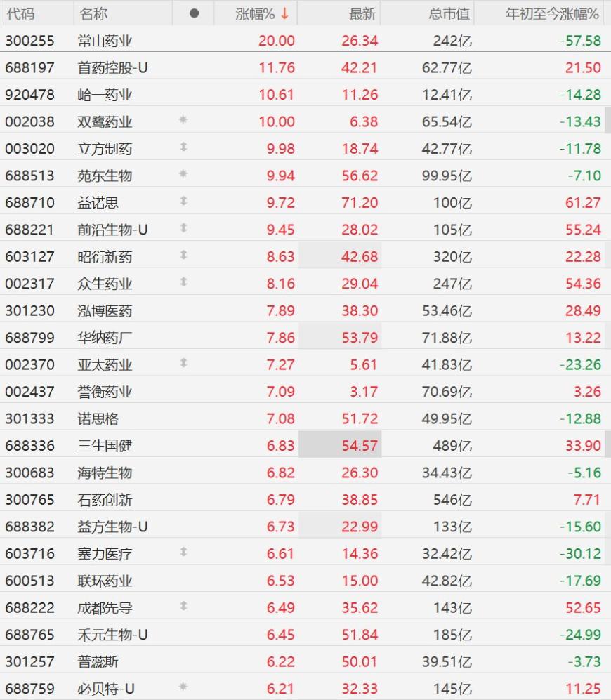The width and height of the screenshot is (611, 700).
Task: Click the market cap 546亿
Action: coord(452,500)
